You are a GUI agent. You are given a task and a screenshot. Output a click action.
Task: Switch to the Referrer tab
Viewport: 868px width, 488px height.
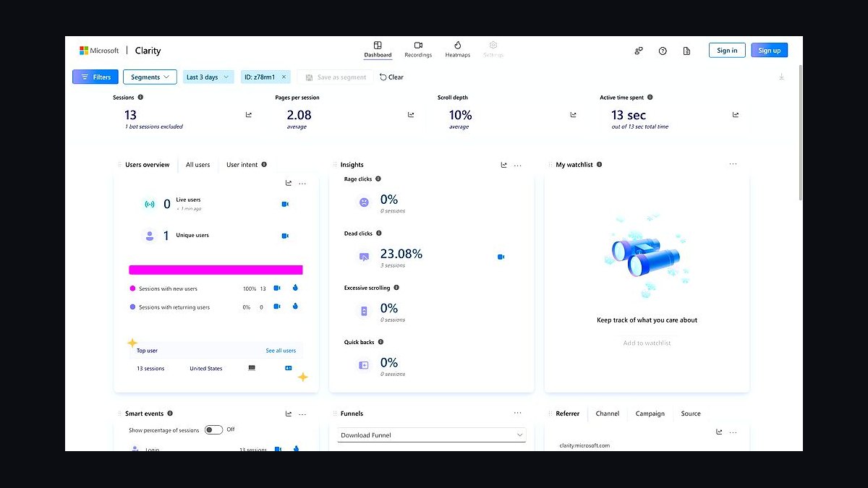(x=568, y=414)
